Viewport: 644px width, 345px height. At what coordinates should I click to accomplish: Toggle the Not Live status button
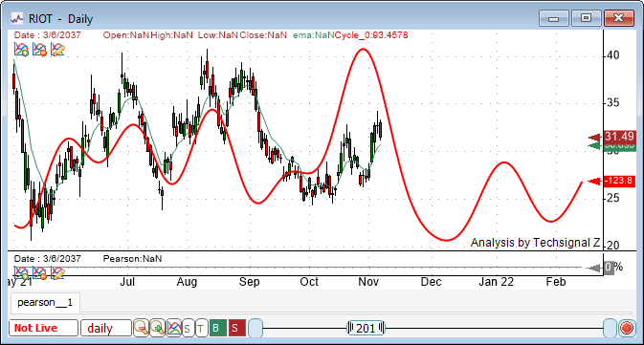(43, 328)
